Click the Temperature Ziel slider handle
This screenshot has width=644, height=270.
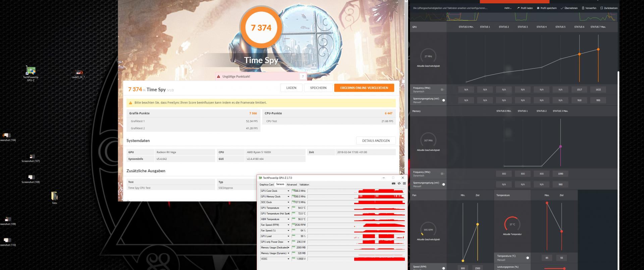point(561,231)
